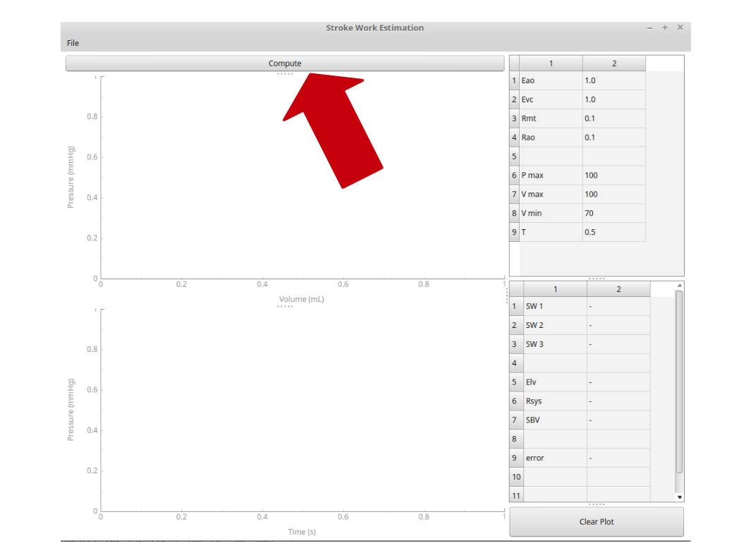Click the Elv result label
This screenshot has width=746, height=560.
point(555,382)
